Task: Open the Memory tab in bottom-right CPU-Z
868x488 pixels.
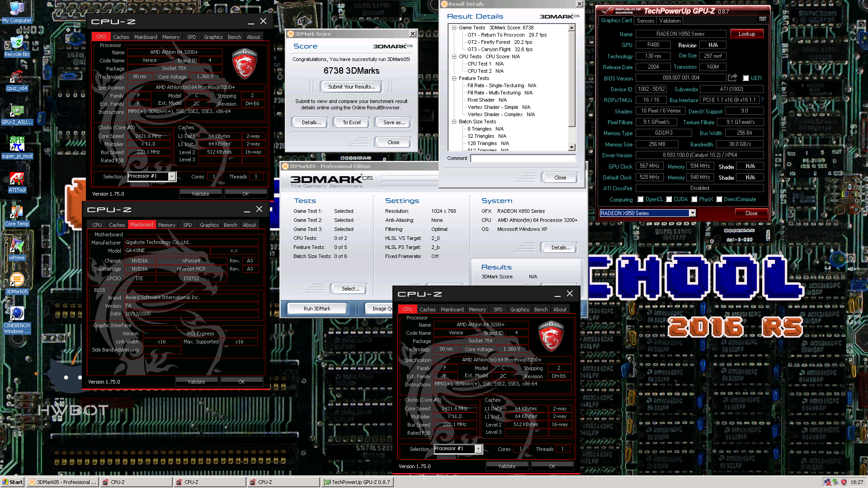Action: tap(477, 310)
